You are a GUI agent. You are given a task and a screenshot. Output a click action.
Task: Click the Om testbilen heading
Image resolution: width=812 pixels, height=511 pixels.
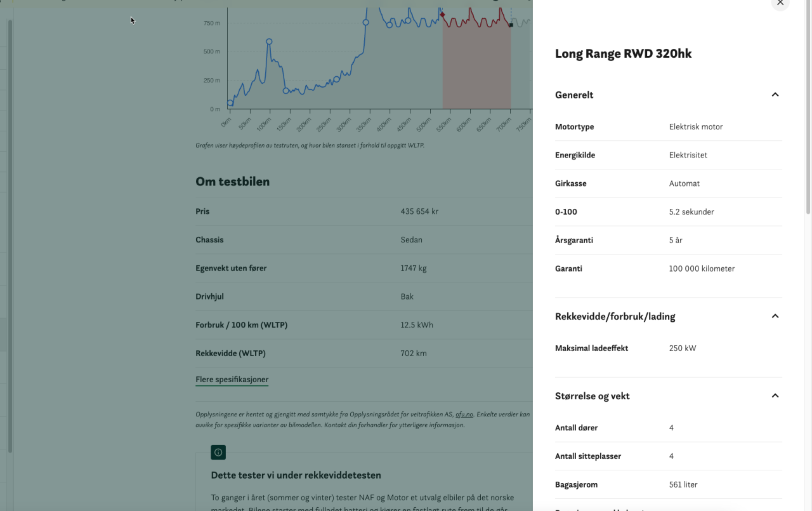(x=232, y=182)
